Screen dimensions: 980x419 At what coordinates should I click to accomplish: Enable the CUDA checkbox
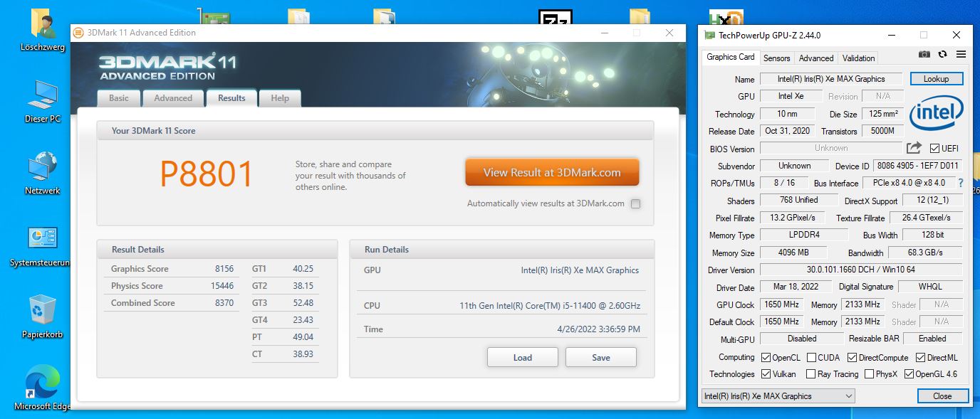pyautogui.click(x=810, y=357)
